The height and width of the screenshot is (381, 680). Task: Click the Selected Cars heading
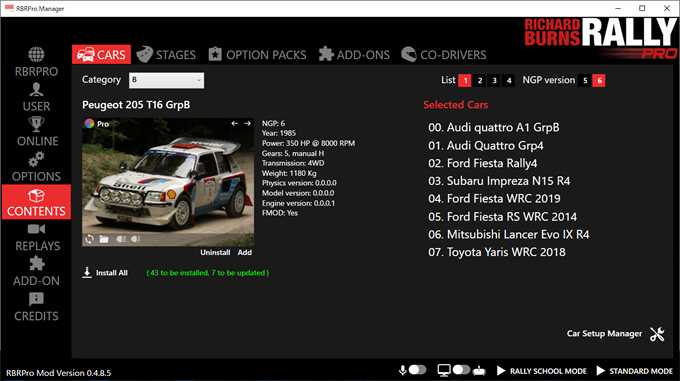[x=455, y=105]
